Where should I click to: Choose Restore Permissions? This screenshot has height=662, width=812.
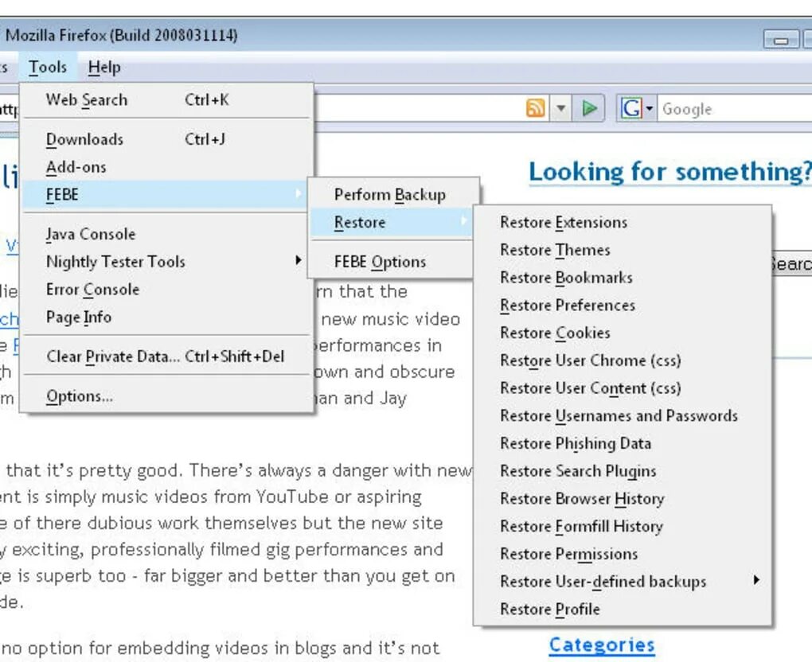(623, 554)
